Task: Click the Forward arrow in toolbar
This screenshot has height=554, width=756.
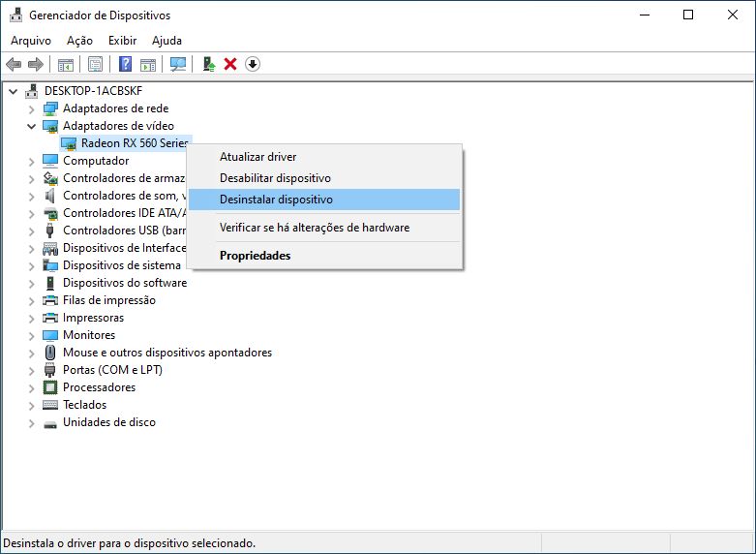Action: click(36, 64)
